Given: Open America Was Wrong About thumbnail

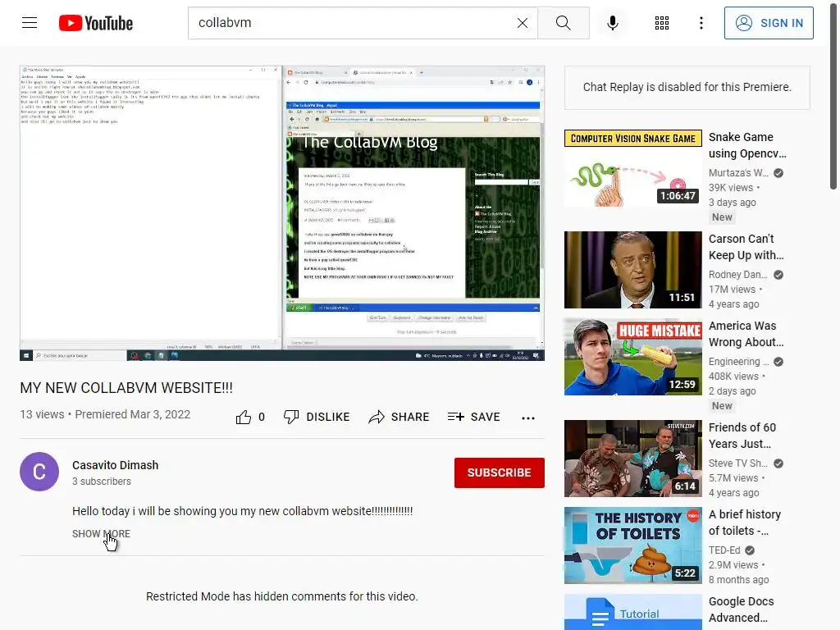Looking at the screenshot, I should 632,357.
